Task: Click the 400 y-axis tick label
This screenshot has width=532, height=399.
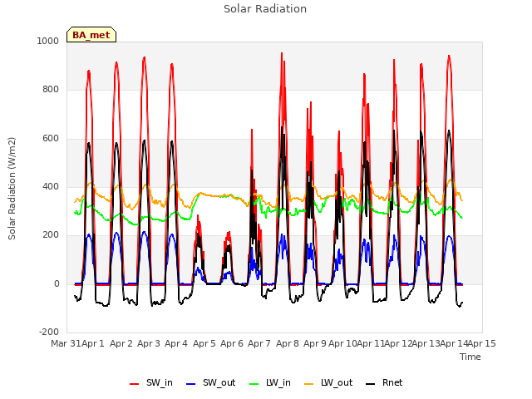Action: pos(51,186)
